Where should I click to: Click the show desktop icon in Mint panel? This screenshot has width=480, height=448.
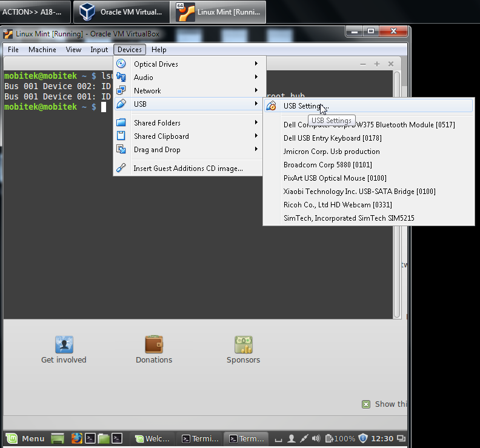click(x=58, y=438)
